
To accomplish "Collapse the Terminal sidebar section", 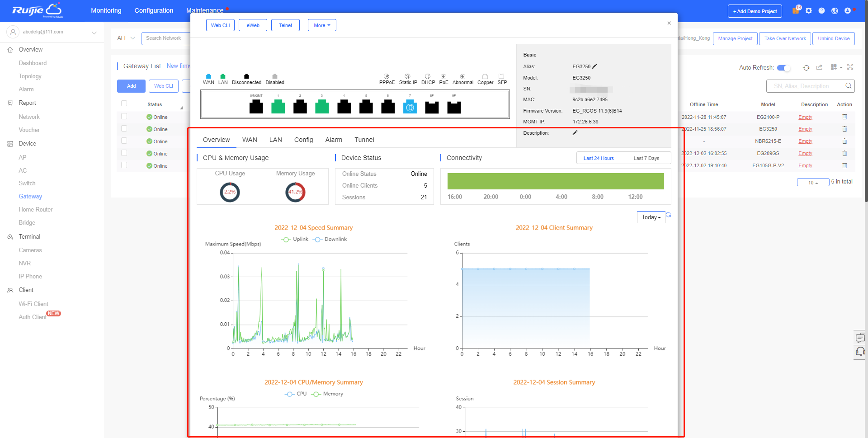I will 29,237.
